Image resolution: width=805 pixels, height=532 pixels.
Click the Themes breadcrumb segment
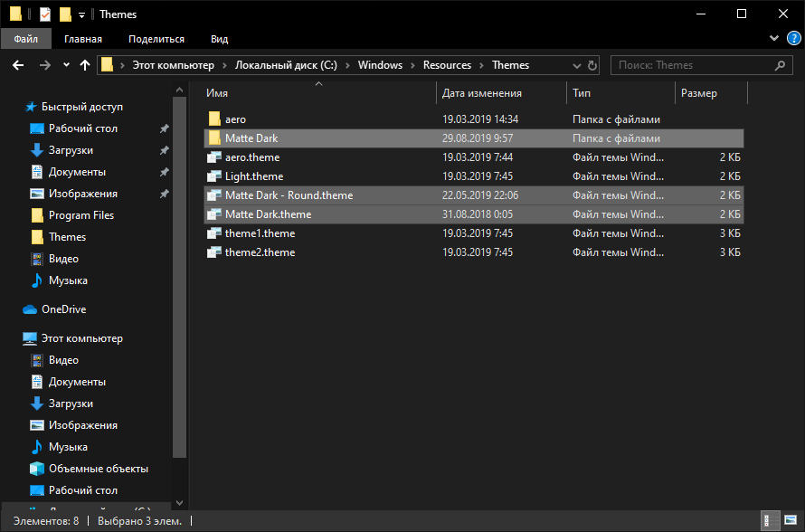click(x=510, y=65)
